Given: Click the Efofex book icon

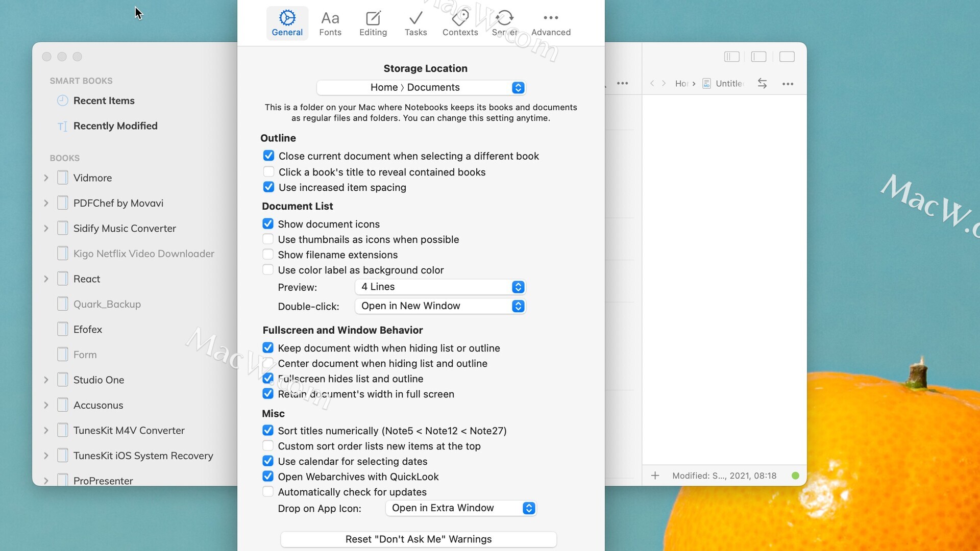Looking at the screenshot, I should [x=62, y=329].
